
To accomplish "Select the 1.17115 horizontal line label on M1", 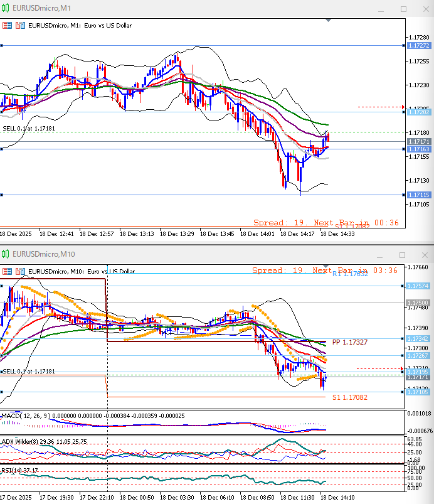I will (x=418, y=195).
